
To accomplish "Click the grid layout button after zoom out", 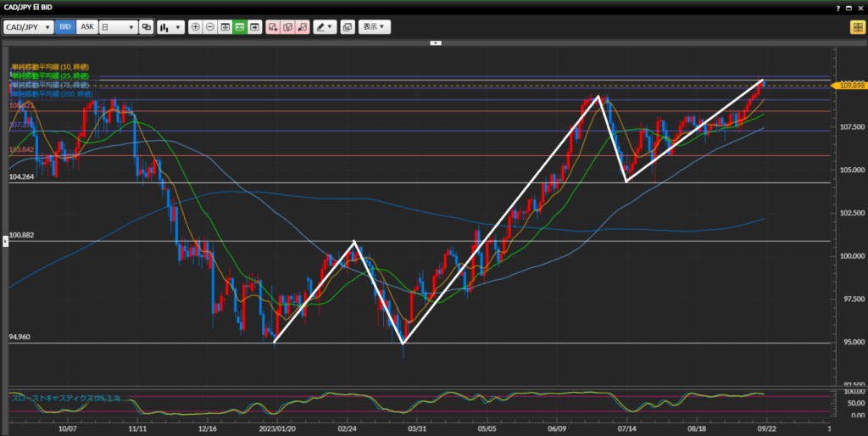I will [x=225, y=27].
